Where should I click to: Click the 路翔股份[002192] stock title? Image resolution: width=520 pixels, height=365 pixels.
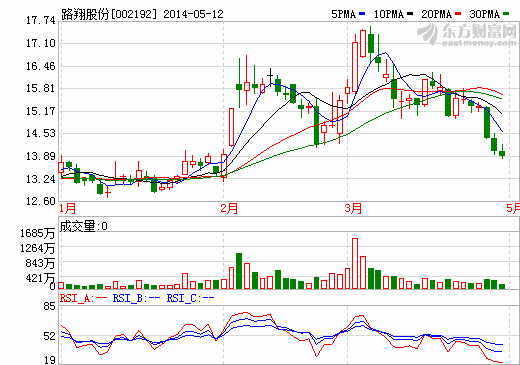[x=109, y=14]
